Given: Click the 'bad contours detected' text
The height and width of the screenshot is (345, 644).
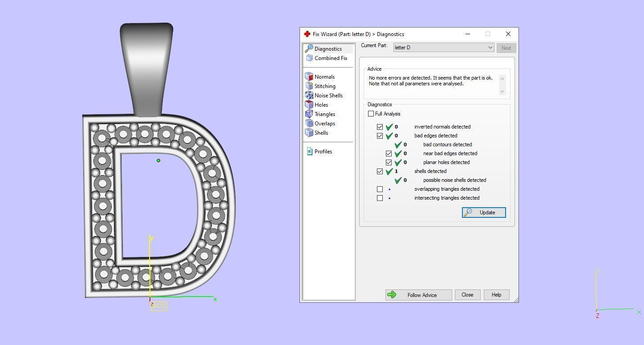Looking at the screenshot, I should (x=447, y=144).
